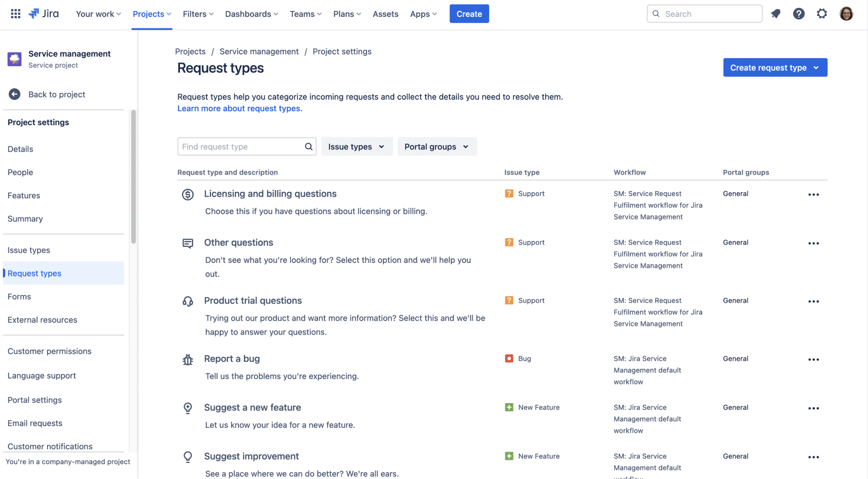
Task: Open more actions for Report a bug
Action: (x=814, y=360)
